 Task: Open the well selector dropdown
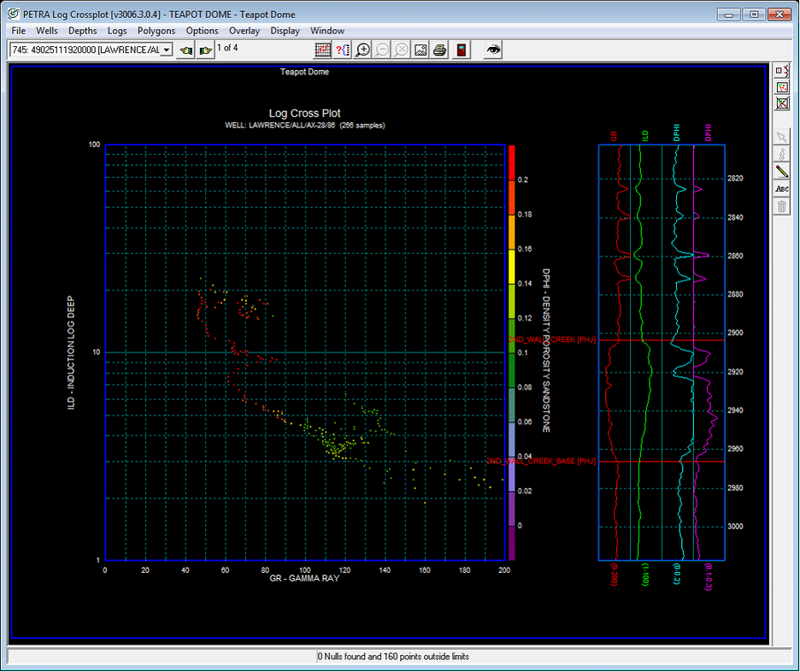click(168, 49)
